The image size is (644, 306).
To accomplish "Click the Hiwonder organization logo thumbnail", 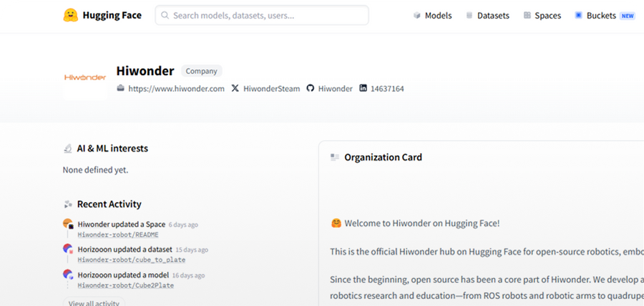I will click(85, 78).
